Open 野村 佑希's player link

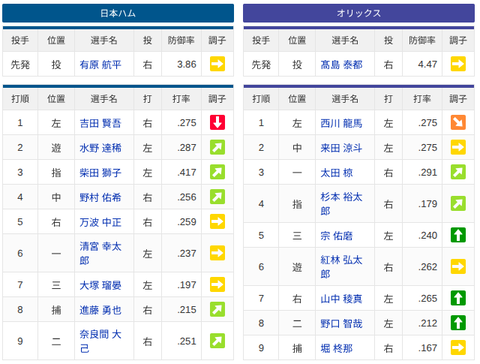pyautogui.click(x=100, y=197)
